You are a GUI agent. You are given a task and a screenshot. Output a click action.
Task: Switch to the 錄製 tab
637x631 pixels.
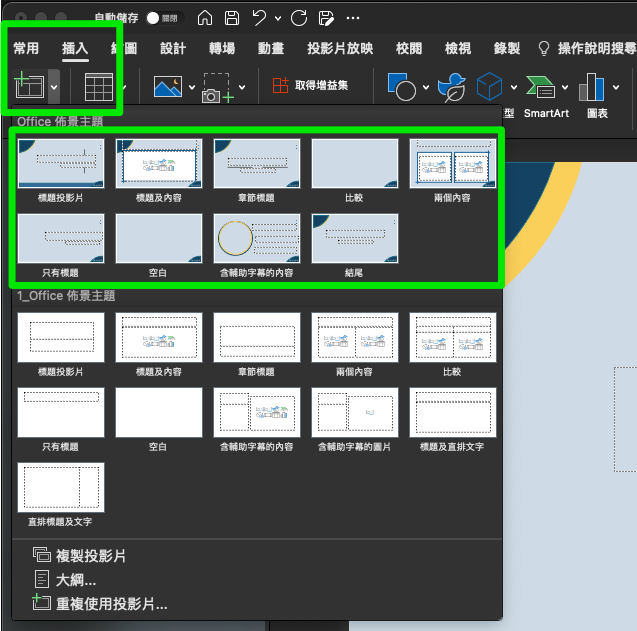click(x=507, y=48)
